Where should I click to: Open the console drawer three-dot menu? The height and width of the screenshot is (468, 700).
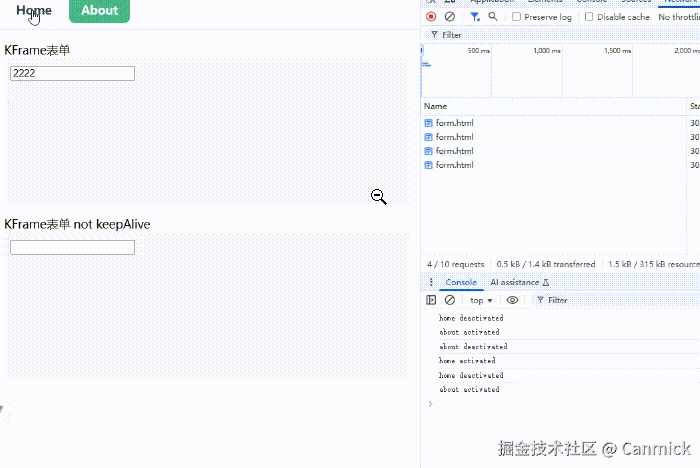(x=431, y=282)
